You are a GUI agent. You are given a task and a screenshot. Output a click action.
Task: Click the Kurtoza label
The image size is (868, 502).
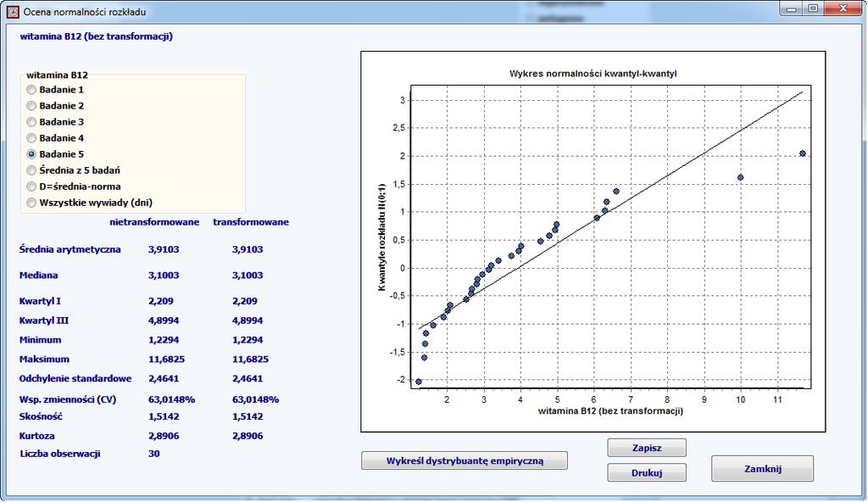(36, 436)
